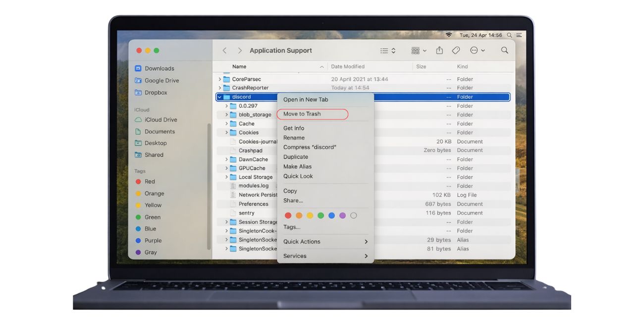Click the More actions (ellipsis) toolbar icon
644x322 pixels.
click(x=474, y=50)
